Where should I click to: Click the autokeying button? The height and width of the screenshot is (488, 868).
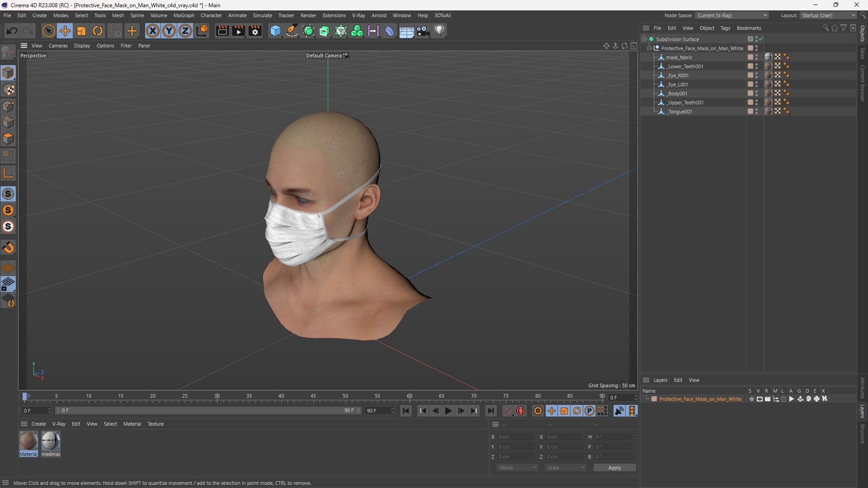coord(521,411)
